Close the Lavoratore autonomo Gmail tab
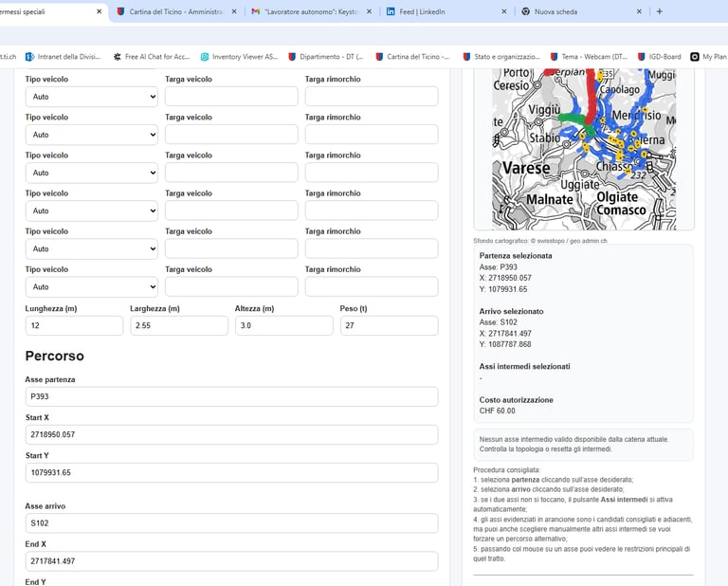 tap(369, 11)
